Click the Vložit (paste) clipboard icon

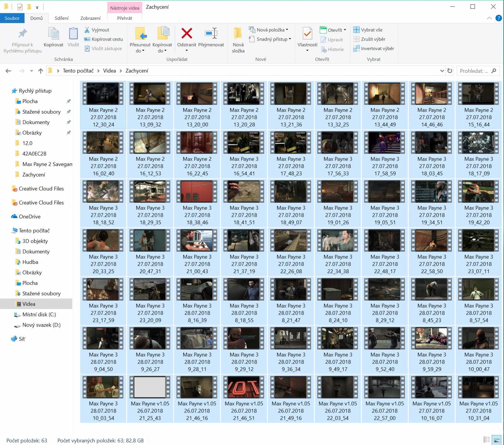pyautogui.click(x=73, y=34)
